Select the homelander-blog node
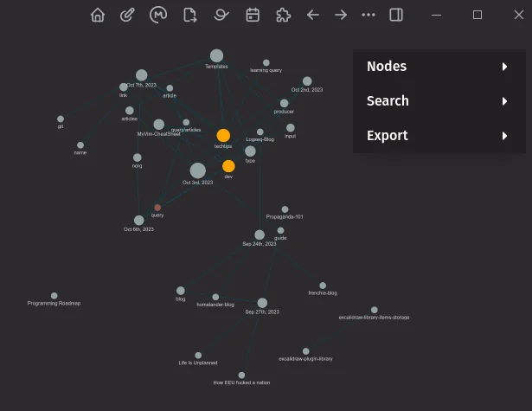532x411 pixels. pos(215,297)
